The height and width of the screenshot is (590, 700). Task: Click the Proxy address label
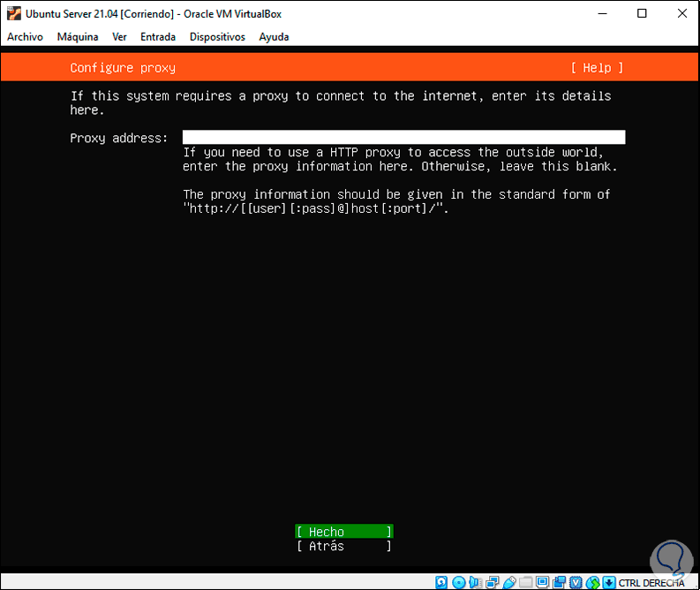pyautogui.click(x=119, y=138)
